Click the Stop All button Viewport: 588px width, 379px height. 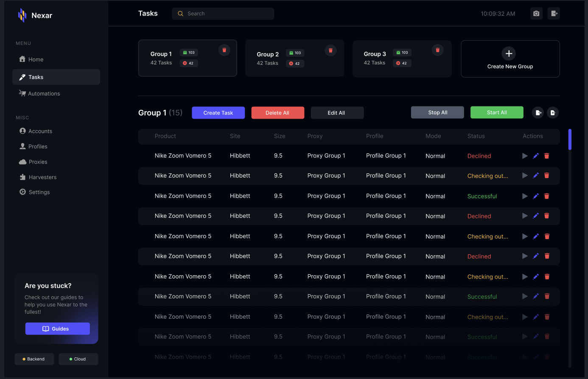pos(437,112)
